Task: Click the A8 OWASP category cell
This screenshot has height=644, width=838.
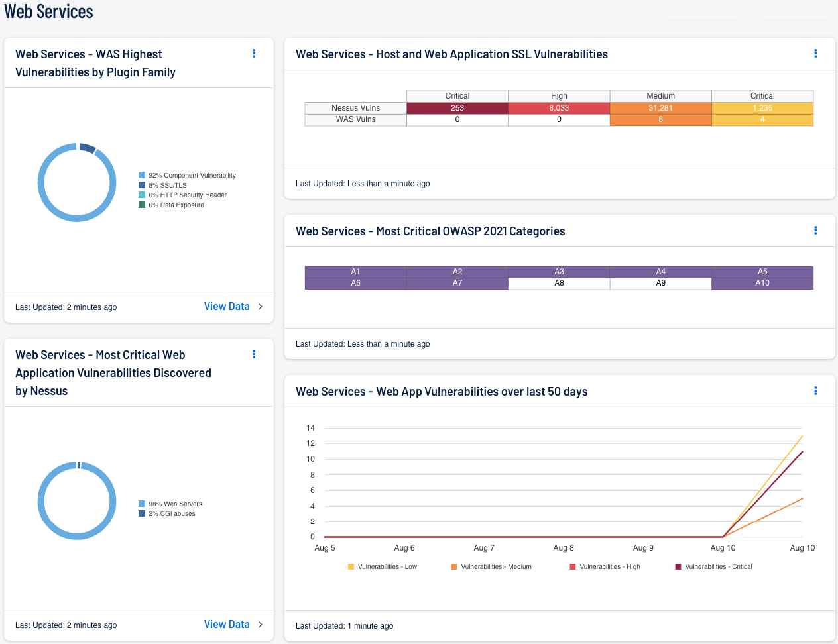Action: click(x=559, y=283)
